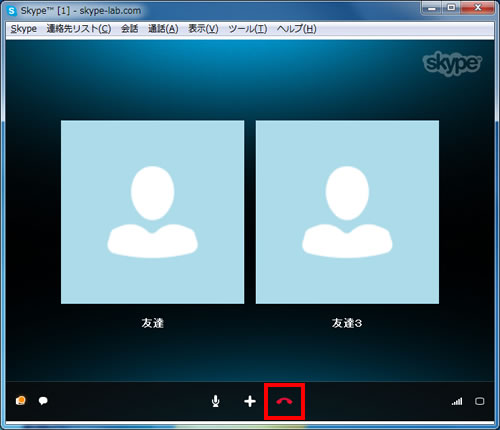Open the 通話(A) menu
Viewport: 500px width, 430px height.
(163, 29)
